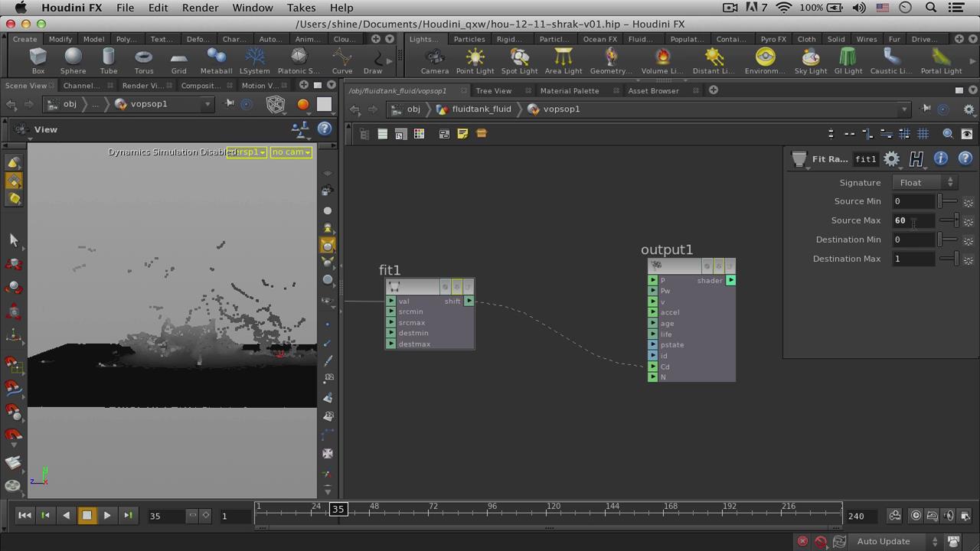Add an Environment Light from shelf

point(766,60)
